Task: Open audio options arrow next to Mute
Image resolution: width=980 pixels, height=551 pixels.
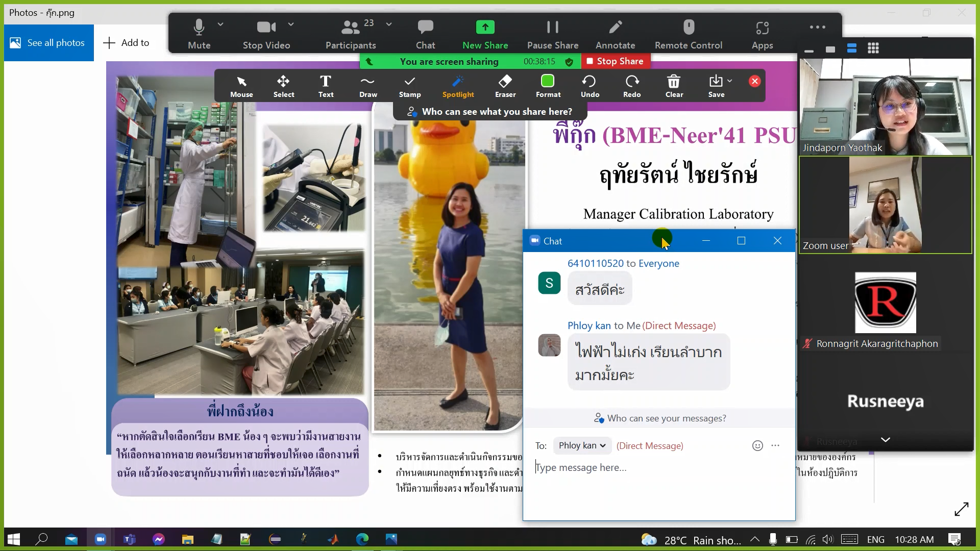Action: pyautogui.click(x=220, y=24)
